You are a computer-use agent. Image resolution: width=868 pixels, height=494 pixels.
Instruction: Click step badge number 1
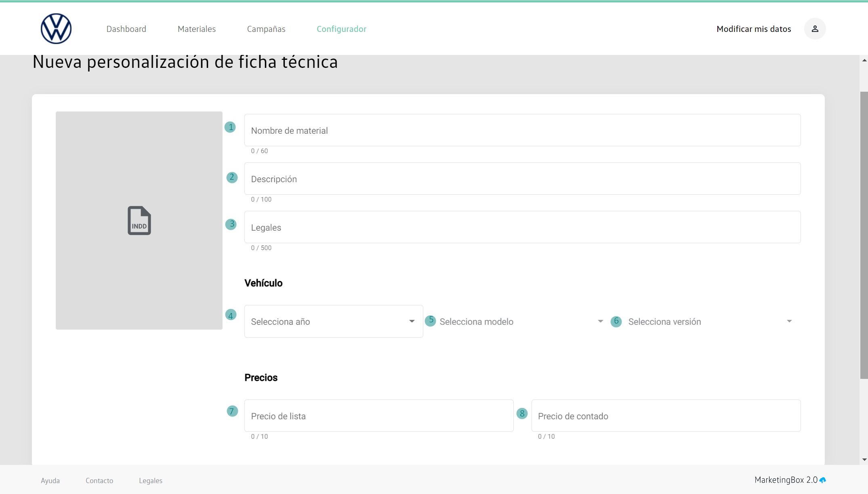click(x=230, y=127)
